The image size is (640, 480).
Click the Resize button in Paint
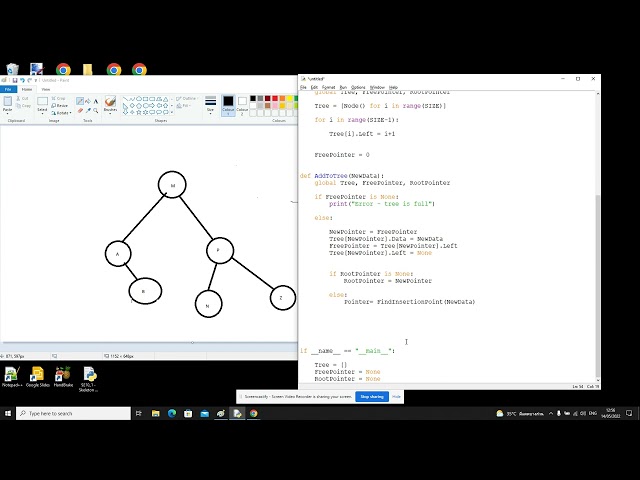[x=60, y=105]
